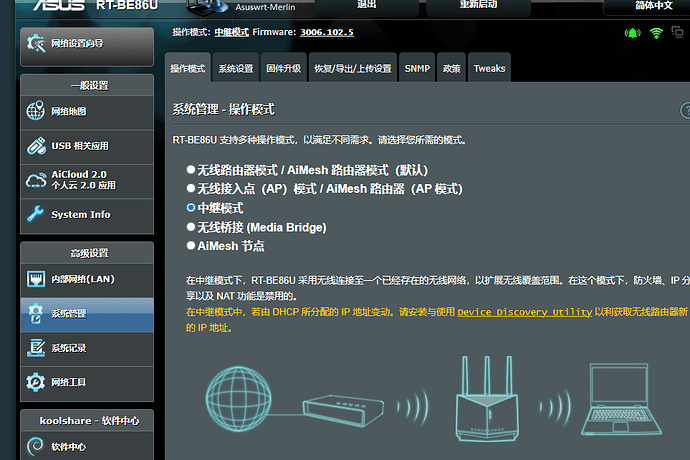Open firmware version link 3006.102.5

327,32
